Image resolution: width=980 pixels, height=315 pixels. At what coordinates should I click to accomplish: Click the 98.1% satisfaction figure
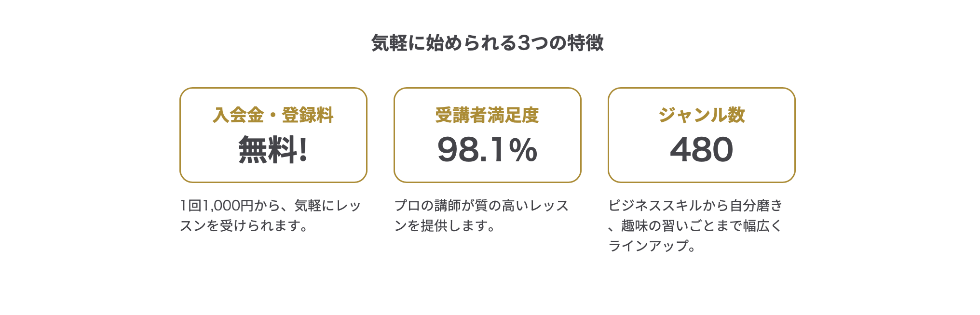487,150
